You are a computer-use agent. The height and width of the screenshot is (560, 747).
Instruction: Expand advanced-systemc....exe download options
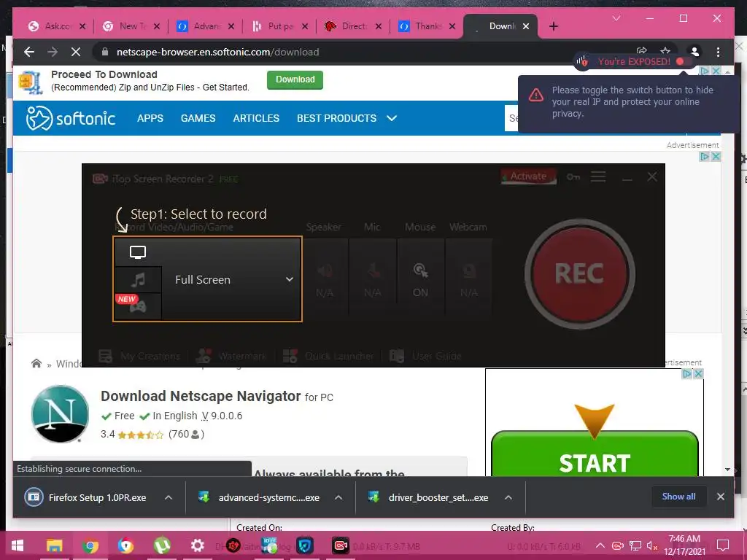[x=338, y=497]
